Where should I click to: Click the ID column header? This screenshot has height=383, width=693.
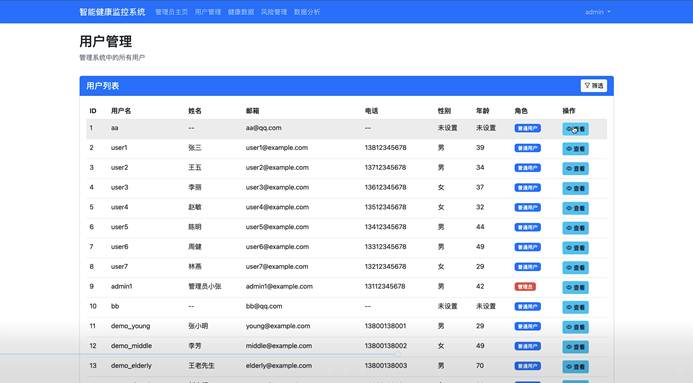click(x=93, y=111)
